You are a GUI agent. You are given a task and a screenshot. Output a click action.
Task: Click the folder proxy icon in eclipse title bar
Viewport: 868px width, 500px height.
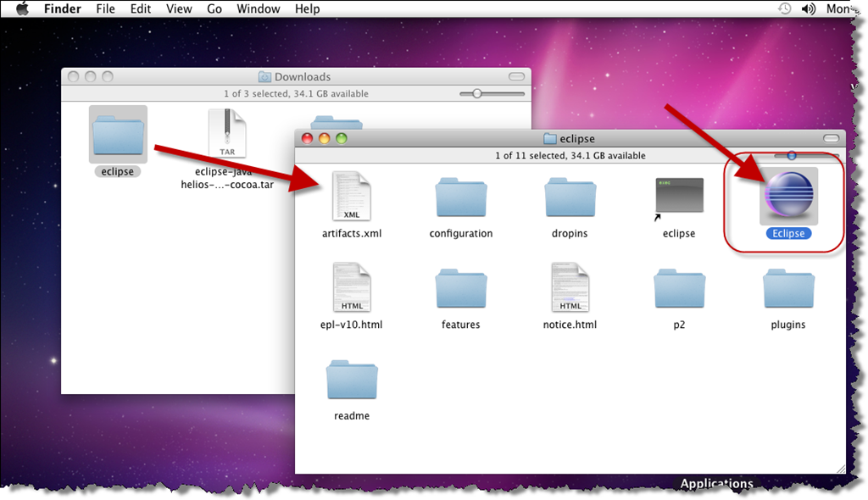[549, 138]
